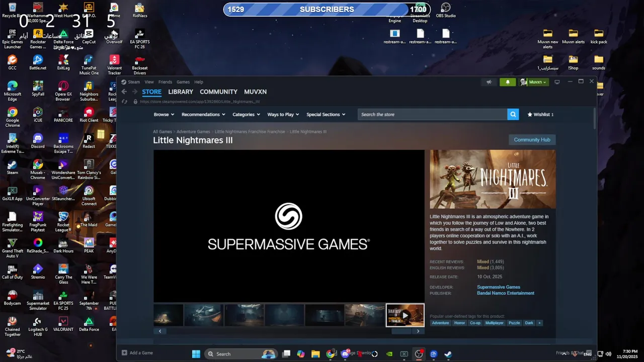
Task: Go back with Steam's back arrow
Action: pos(124,92)
